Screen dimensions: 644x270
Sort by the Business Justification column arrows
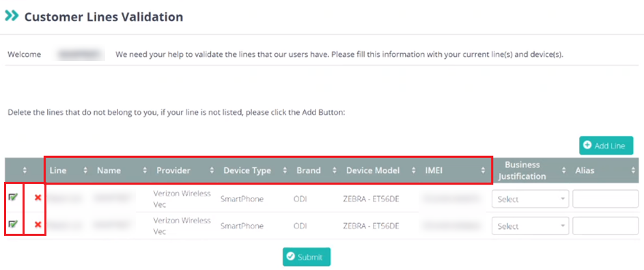[x=564, y=170]
